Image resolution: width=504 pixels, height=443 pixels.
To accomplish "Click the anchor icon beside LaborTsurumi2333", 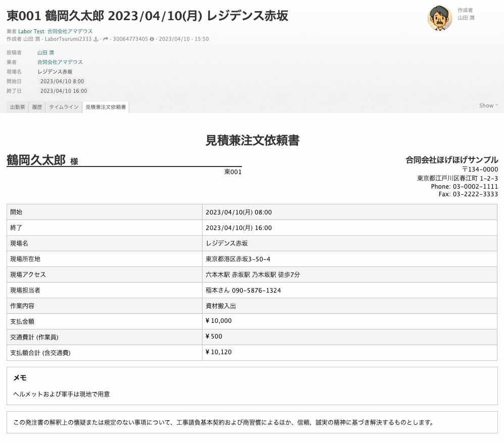I will (95, 39).
